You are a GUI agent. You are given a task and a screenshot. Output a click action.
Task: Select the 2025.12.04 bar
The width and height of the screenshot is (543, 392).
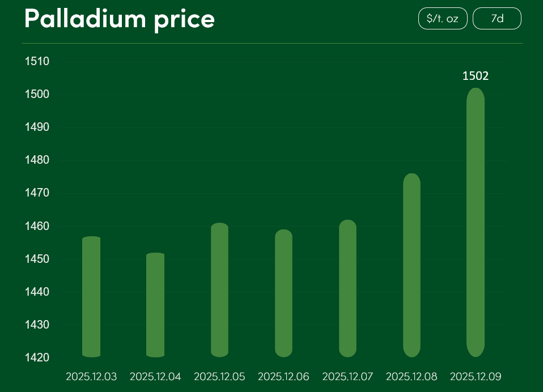tap(155, 305)
